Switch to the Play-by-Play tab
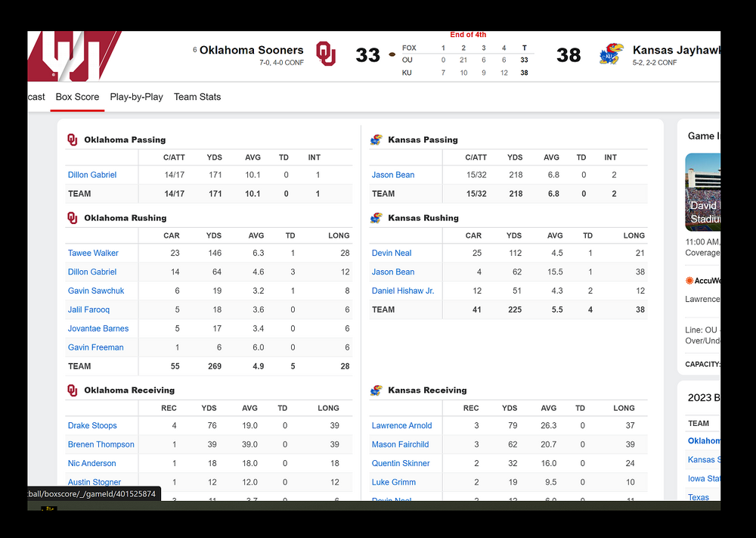 click(x=136, y=97)
